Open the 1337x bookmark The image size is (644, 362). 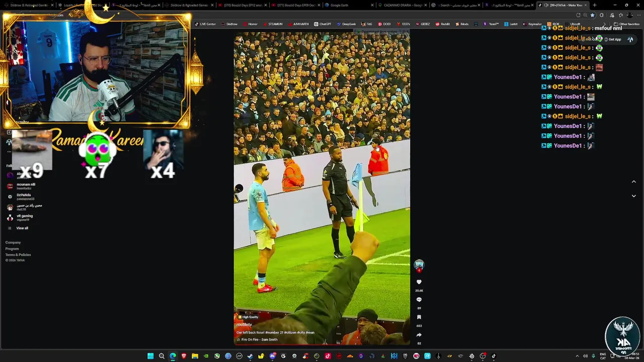[404, 24]
